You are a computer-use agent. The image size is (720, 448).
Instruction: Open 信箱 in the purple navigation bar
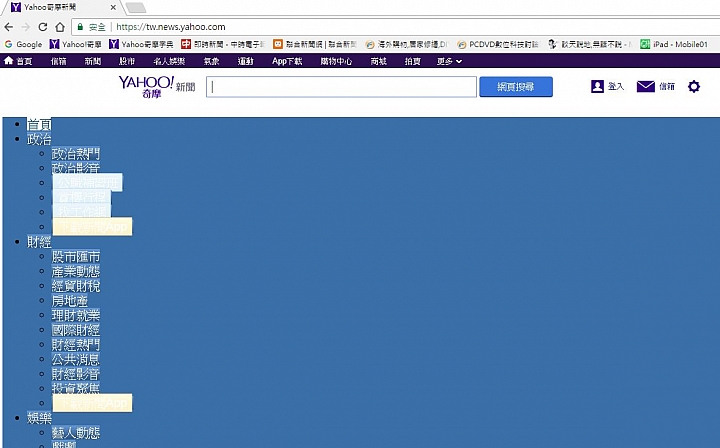coord(59,61)
